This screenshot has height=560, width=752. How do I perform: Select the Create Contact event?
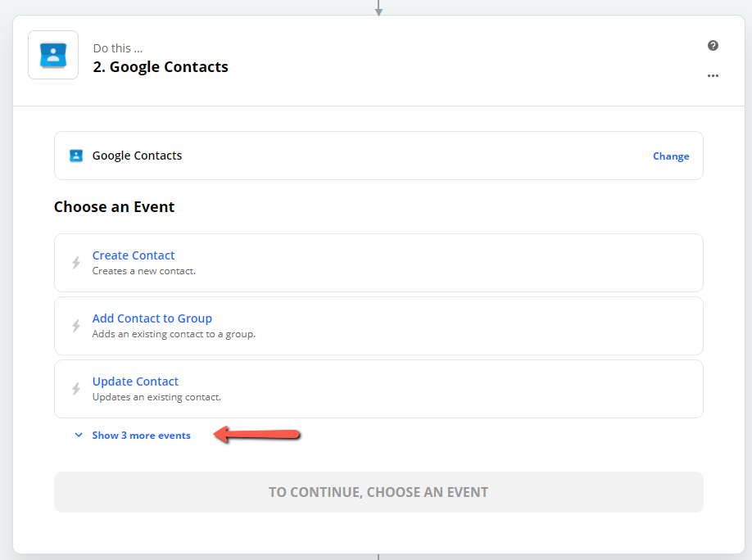click(x=378, y=263)
